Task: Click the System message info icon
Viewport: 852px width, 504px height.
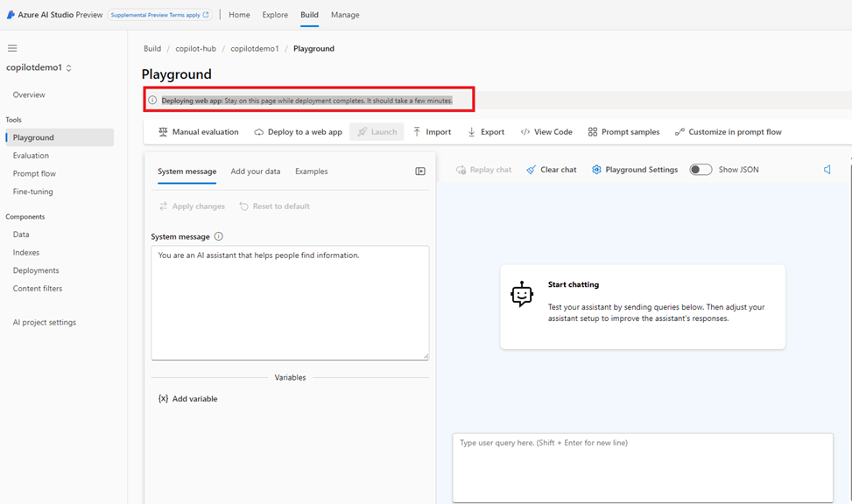Action: 218,236
